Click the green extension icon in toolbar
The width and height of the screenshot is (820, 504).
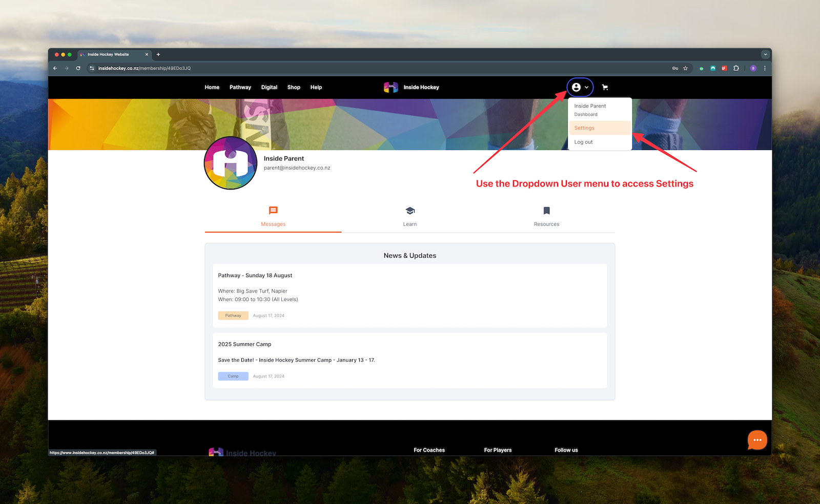(x=702, y=68)
